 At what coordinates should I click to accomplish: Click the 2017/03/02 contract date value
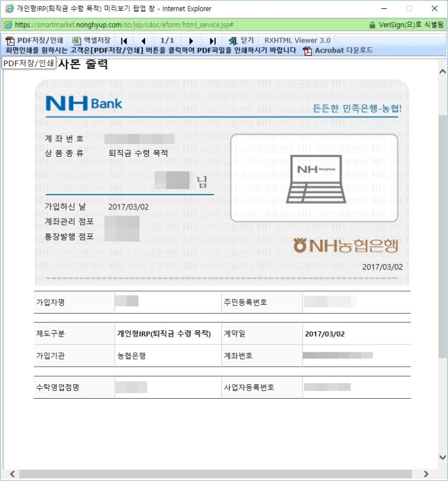pyautogui.click(x=325, y=334)
